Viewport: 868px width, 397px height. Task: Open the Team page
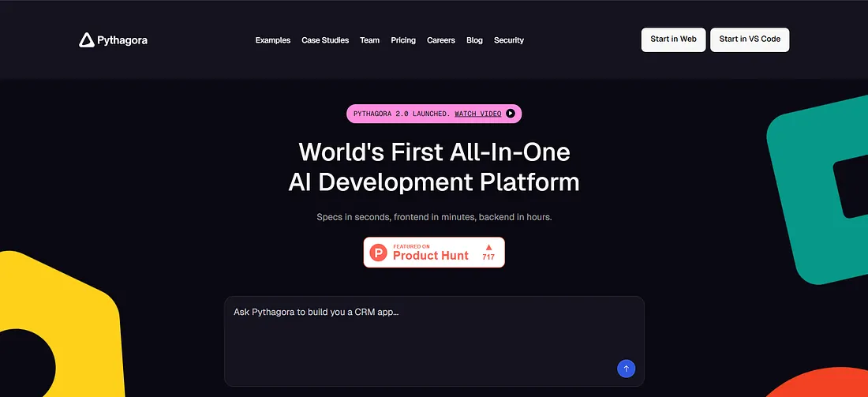[370, 40]
